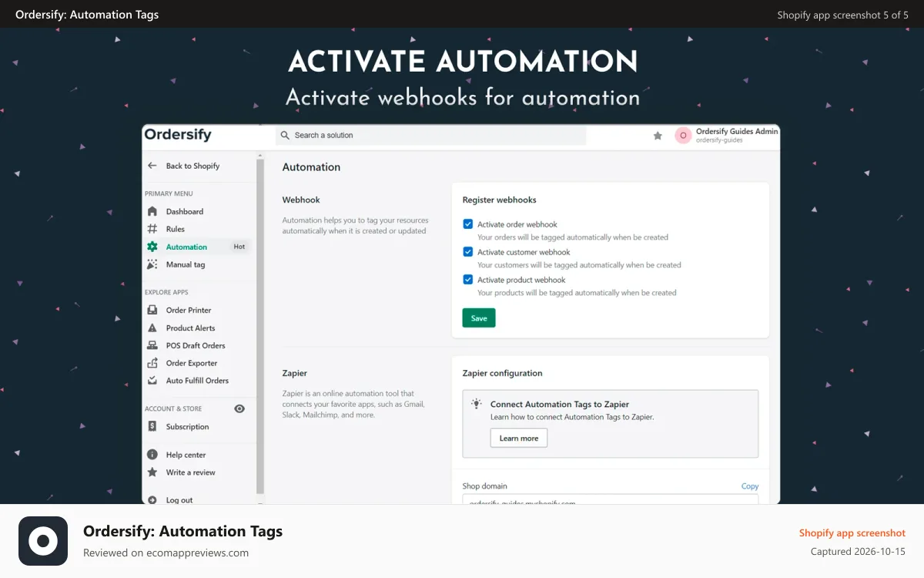This screenshot has height=578, width=924.
Task: Select the Automation gear icon
Action: pos(152,247)
